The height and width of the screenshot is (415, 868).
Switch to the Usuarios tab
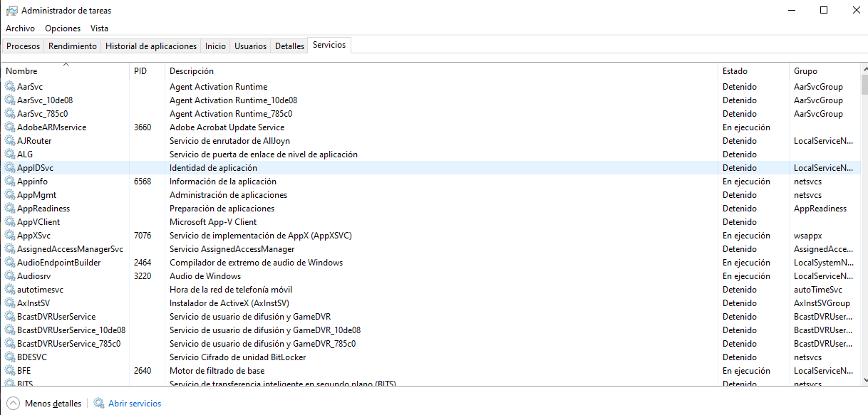click(x=251, y=46)
